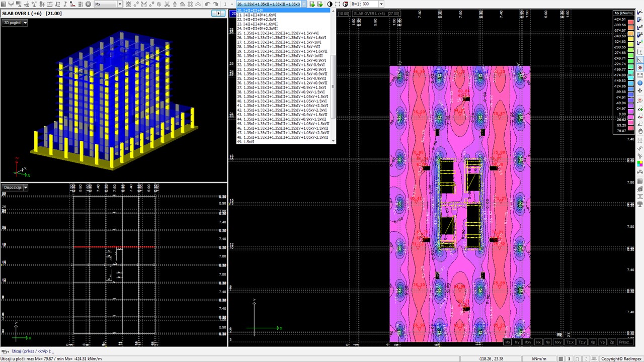Click the first green arrow load case icon

pos(312,4)
